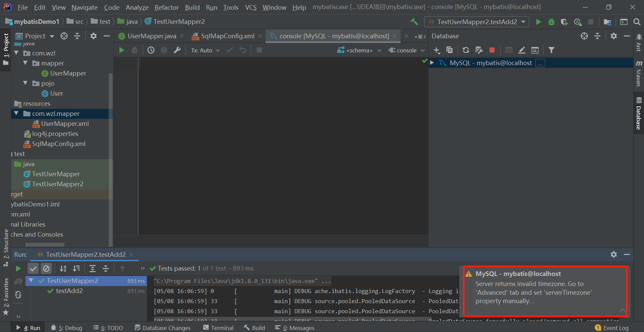This screenshot has height=332, width=644.
Task: Toggle Sort by Duration icon in Run toolbar
Action: point(76,269)
